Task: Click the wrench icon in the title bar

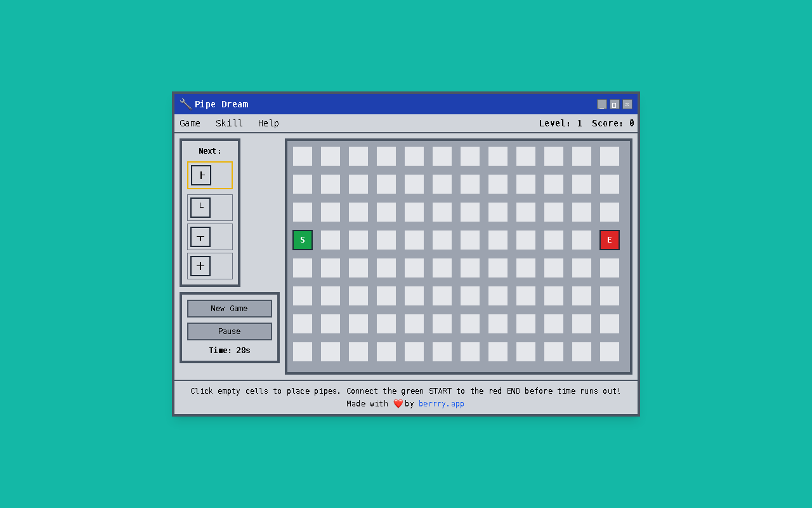Action: [185, 104]
